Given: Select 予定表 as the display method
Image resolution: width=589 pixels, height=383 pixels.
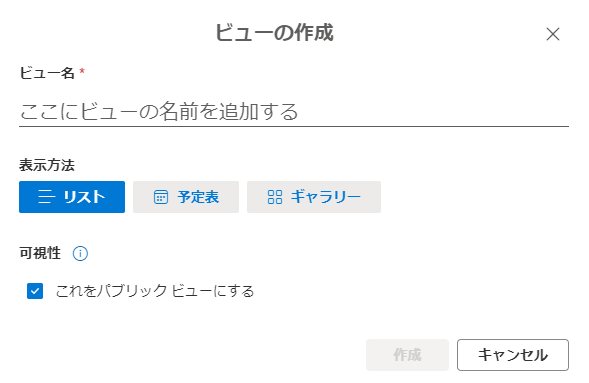Looking at the screenshot, I should coord(186,197).
